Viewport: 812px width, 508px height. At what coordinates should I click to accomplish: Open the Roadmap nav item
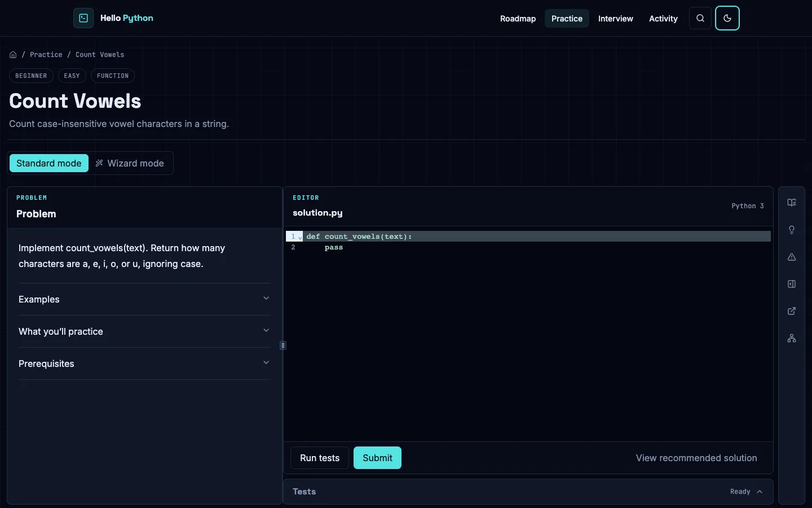pos(518,19)
